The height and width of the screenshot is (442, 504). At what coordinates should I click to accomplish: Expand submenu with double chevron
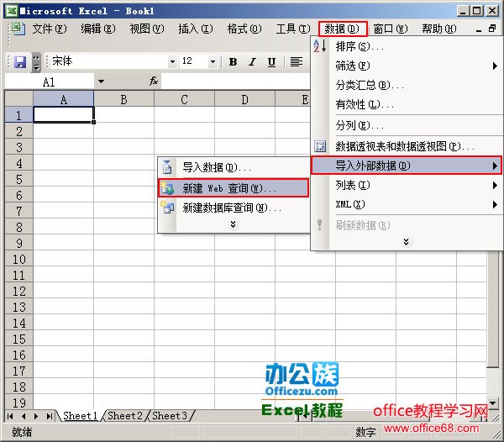tap(233, 224)
